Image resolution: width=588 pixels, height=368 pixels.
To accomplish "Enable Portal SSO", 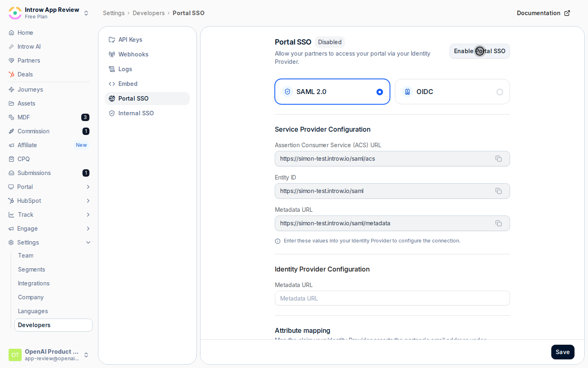I will tap(480, 51).
